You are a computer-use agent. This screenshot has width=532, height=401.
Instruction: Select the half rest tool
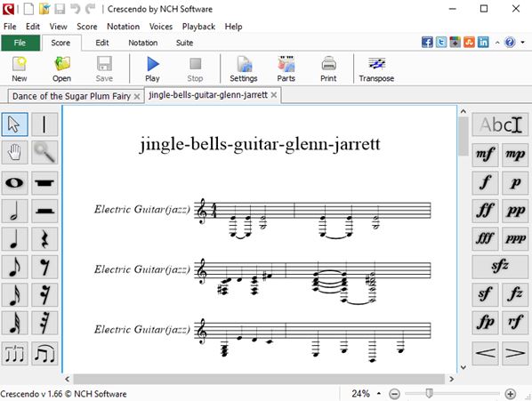tap(44, 211)
